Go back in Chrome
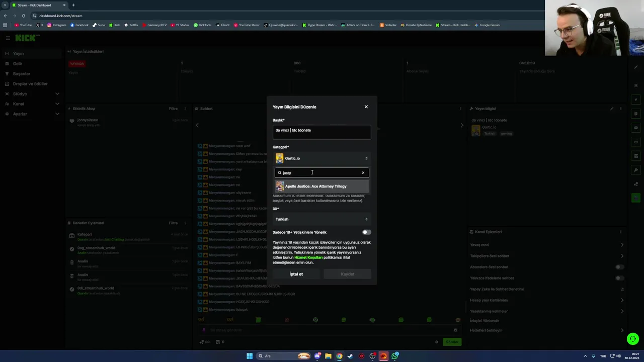 6,16
